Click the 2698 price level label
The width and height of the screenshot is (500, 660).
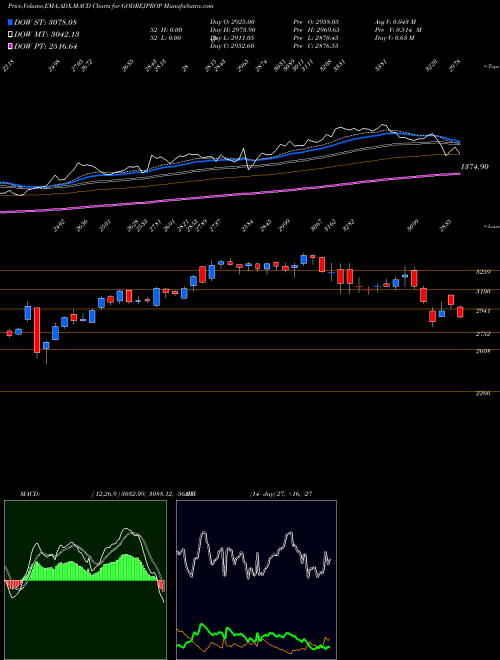click(483, 351)
